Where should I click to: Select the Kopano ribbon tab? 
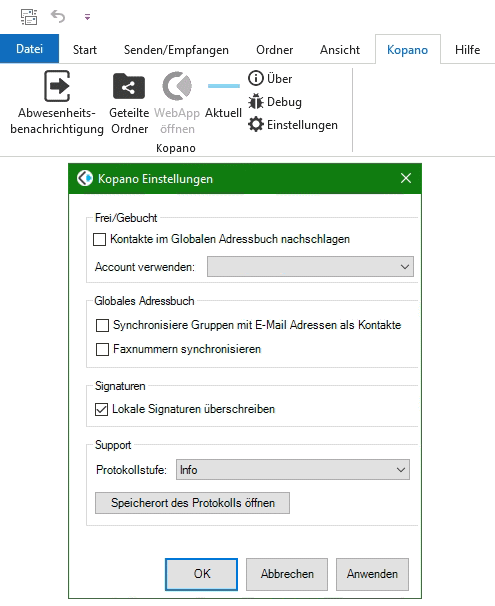(408, 50)
